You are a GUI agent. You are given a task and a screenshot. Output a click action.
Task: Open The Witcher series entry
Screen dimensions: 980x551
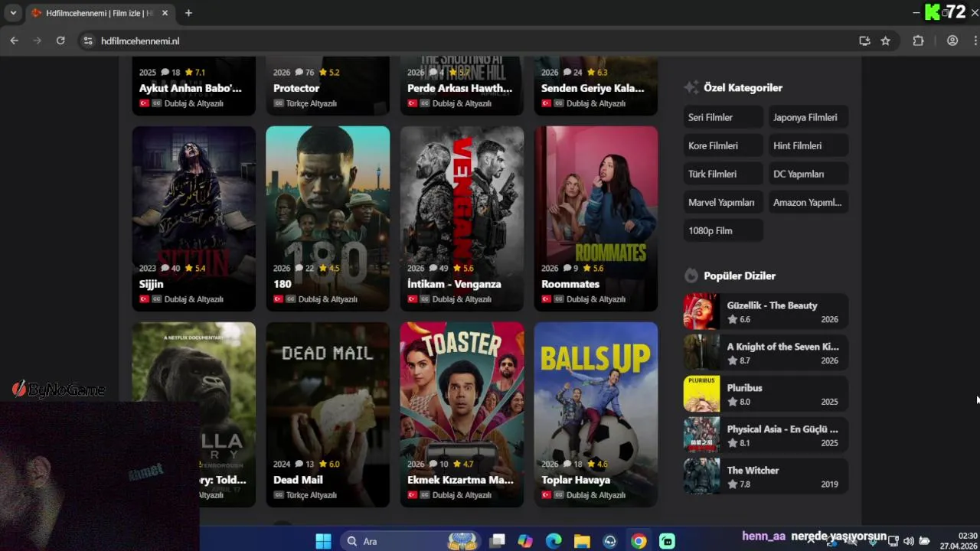pos(766,477)
